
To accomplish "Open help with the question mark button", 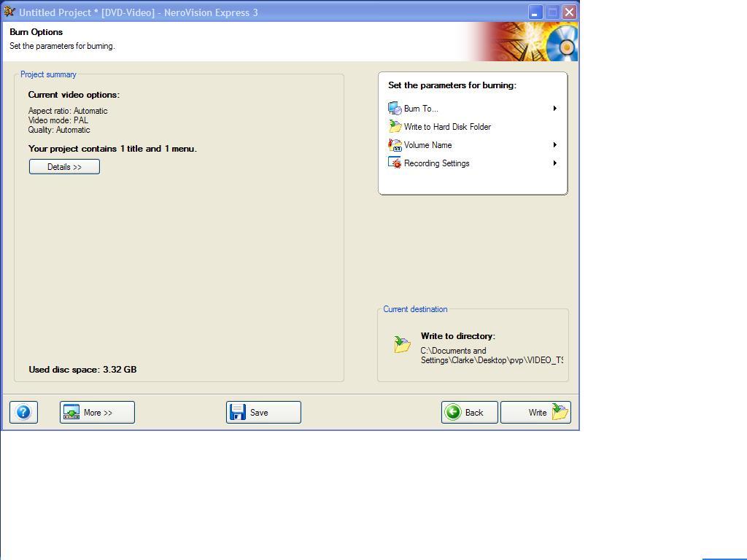I will tap(23, 412).
